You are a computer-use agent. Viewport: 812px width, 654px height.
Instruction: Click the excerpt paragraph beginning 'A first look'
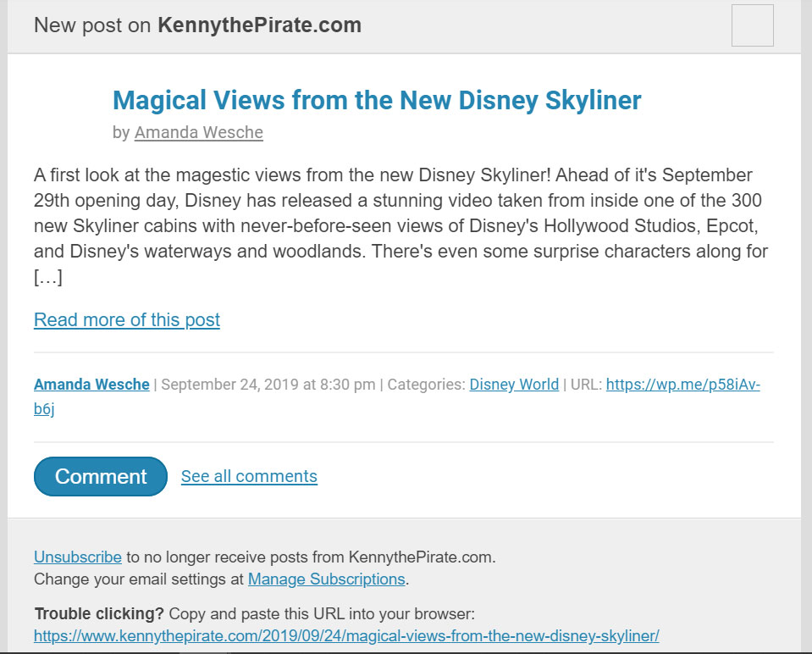coord(400,225)
